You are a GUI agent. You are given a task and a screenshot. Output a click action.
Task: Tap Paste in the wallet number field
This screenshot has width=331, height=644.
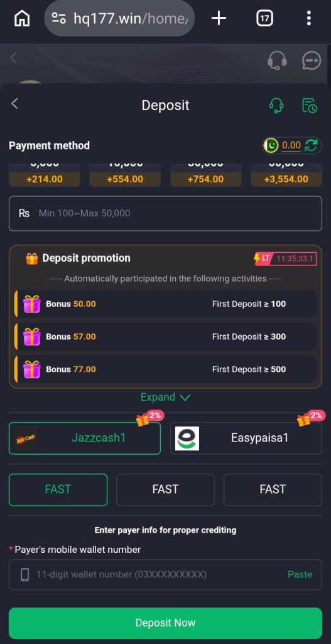coord(300,574)
